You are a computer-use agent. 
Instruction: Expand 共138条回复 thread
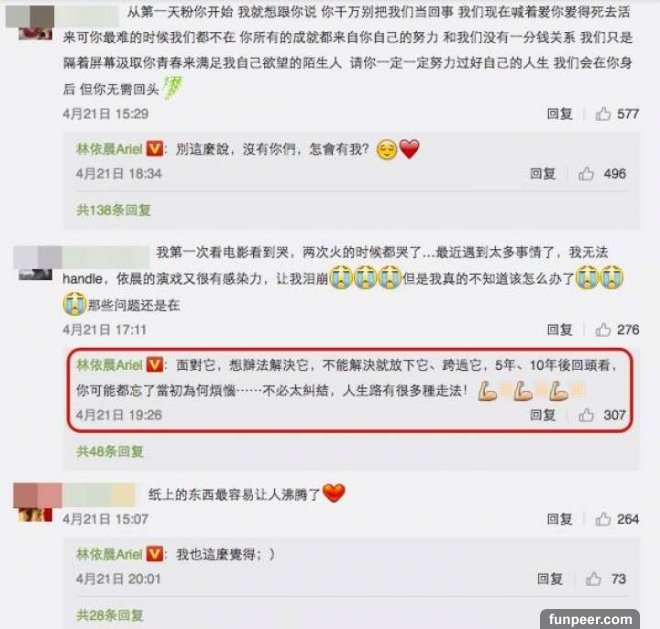(114, 210)
